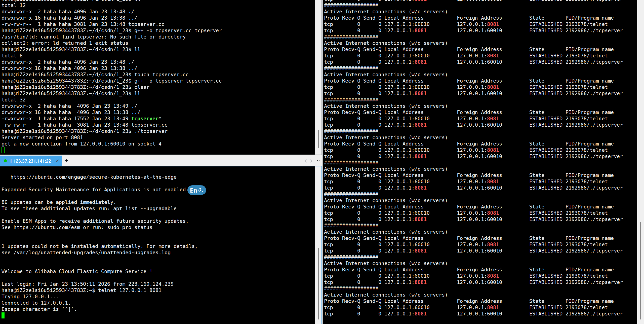The image size is (644, 324).
Task: Toggle the moon icon in input method bubble
Action: [x=201, y=190]
